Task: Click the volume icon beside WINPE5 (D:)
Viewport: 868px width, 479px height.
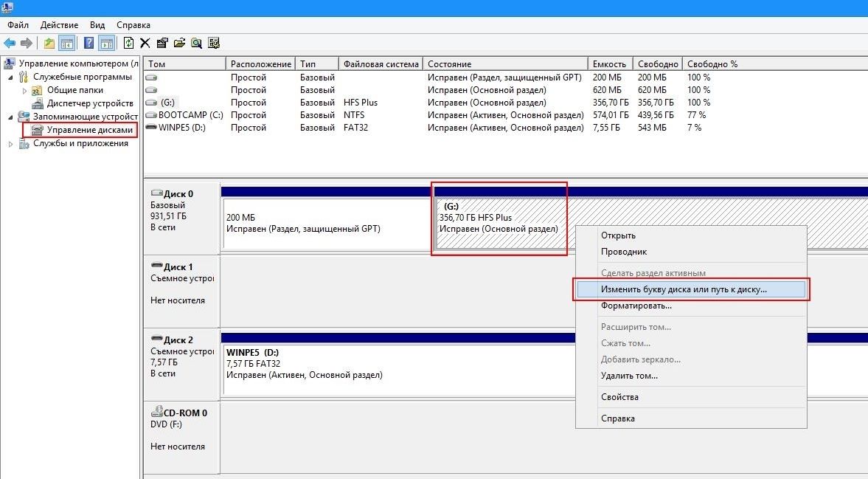Action: click(151, 128)
